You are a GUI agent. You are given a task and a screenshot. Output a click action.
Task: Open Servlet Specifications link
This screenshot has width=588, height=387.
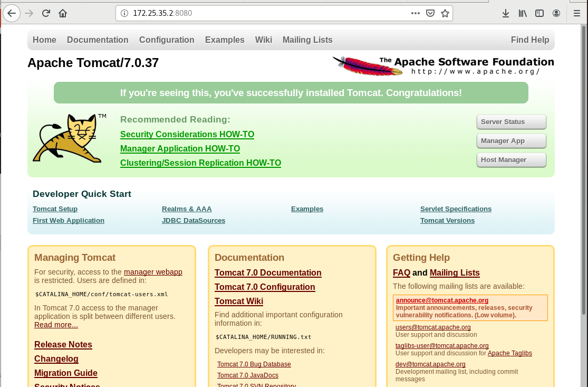click(456, 209)
